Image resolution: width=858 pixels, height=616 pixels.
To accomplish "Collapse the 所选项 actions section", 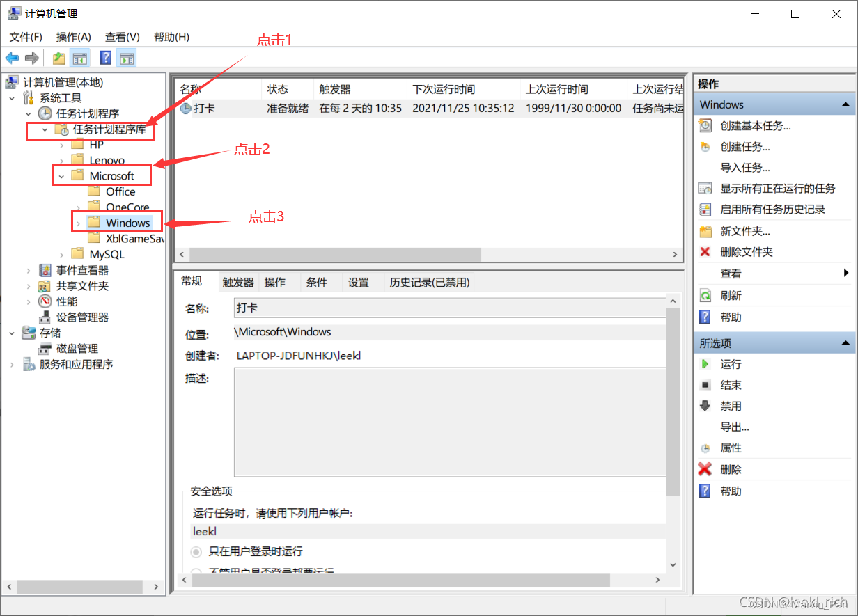I will [845, 343].
